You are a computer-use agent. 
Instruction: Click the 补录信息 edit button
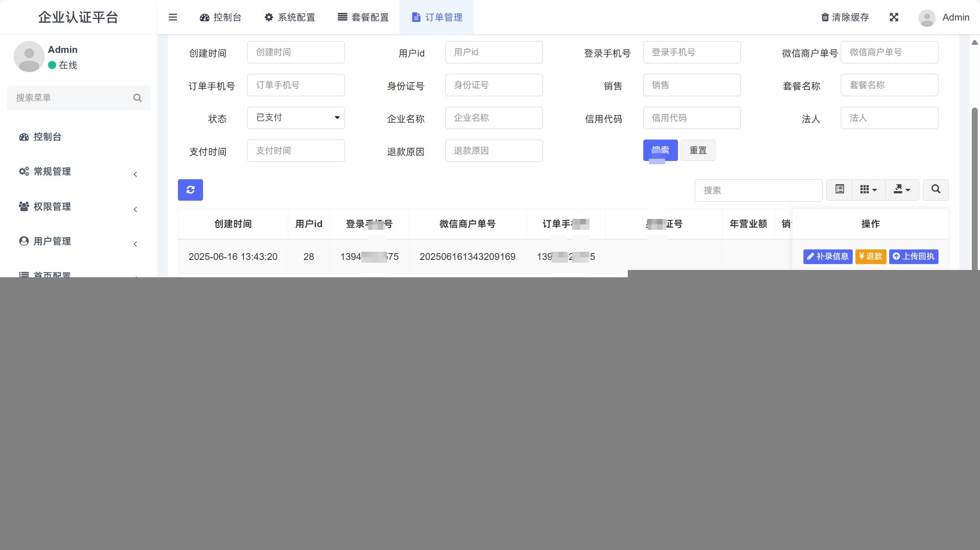(x=828, y=256)
